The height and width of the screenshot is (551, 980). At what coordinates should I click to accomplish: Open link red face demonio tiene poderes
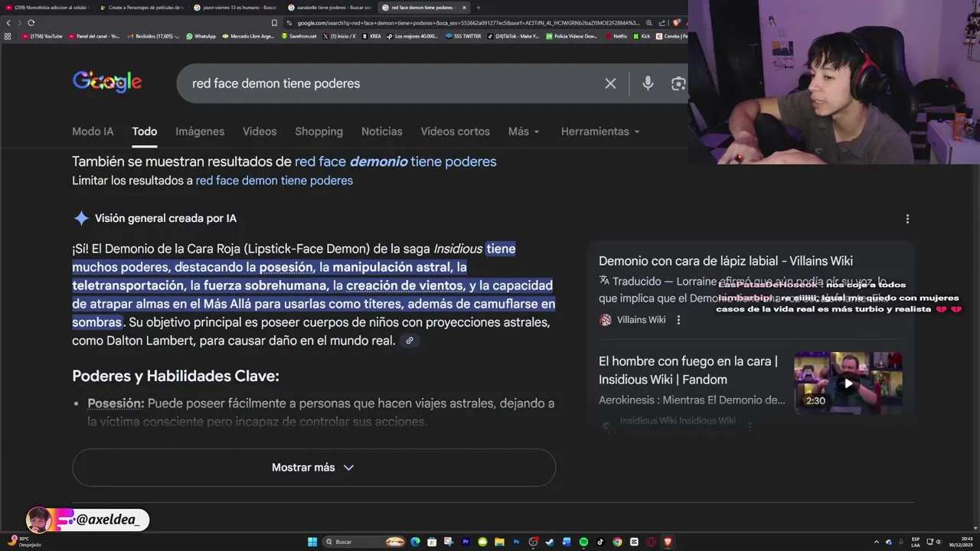pos(396,161)
